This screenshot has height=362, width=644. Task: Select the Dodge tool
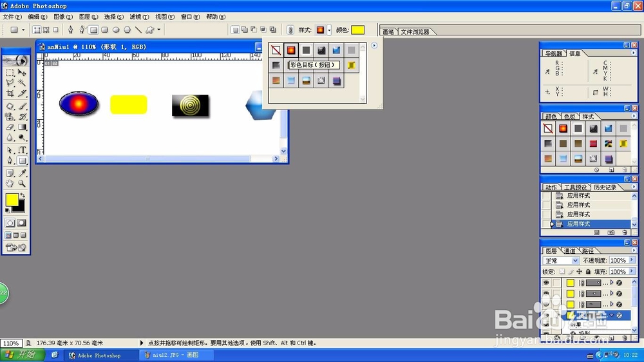pyautogui.click(x=22, y=138)
